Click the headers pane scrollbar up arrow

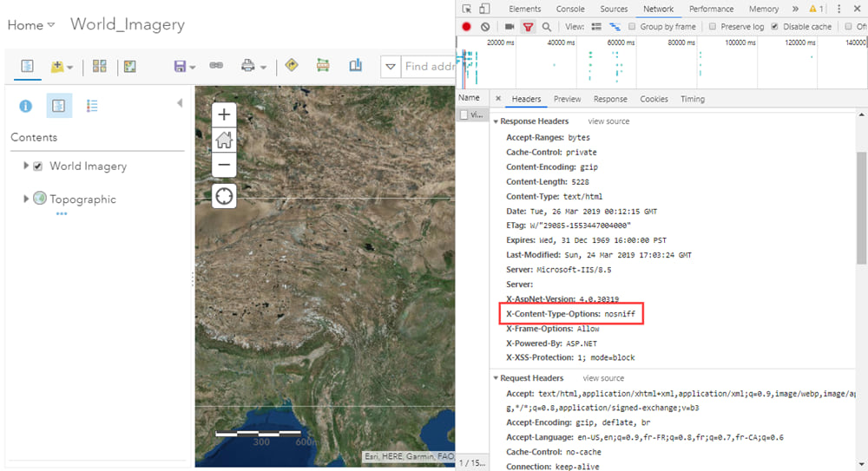point(861,114)
